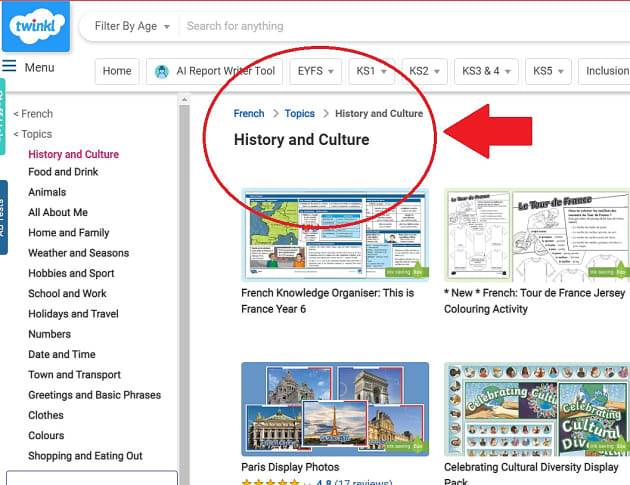Open the hamburger Menu icon
This screenshot has height=485, width=630.
coord(9,65)
